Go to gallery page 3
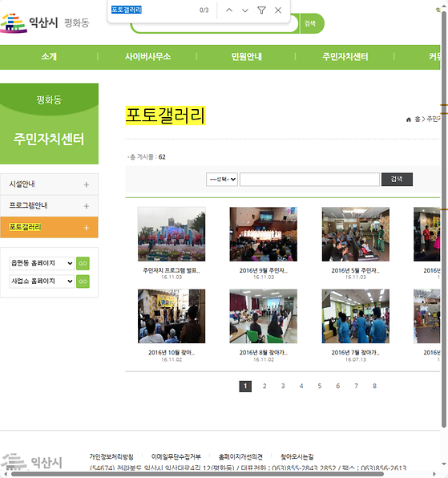Viewport: 448px width, 478px height. click(283, 386)
